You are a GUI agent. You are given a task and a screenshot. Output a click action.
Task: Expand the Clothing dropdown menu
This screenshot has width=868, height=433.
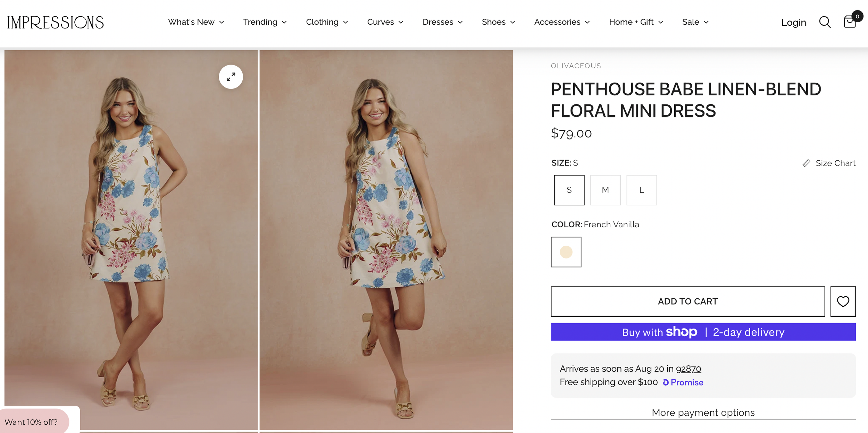(327, 22)
